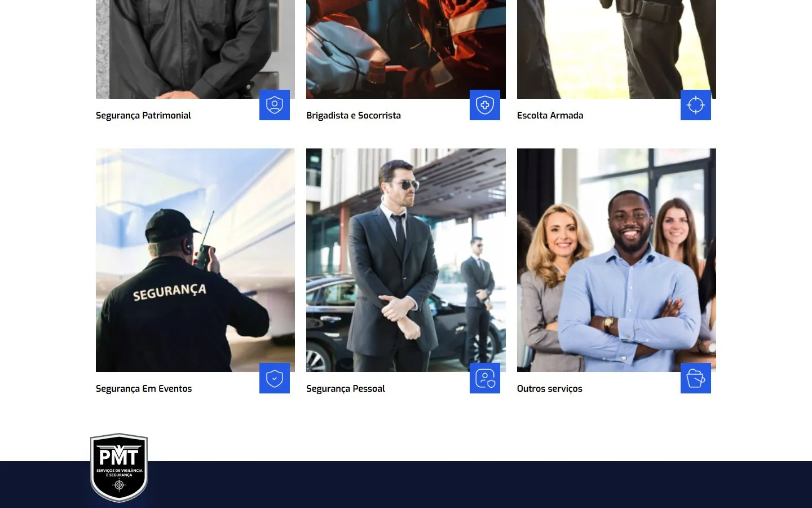Open the Brigadista e Socorrista link
The width and height of the screenshot is (812, 508).
point(354,115)
